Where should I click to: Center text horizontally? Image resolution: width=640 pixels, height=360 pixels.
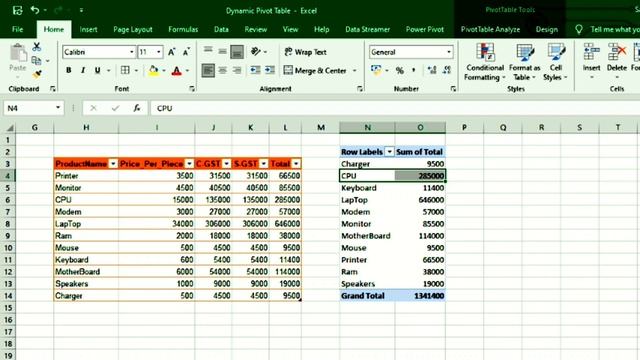click(222, 70)
